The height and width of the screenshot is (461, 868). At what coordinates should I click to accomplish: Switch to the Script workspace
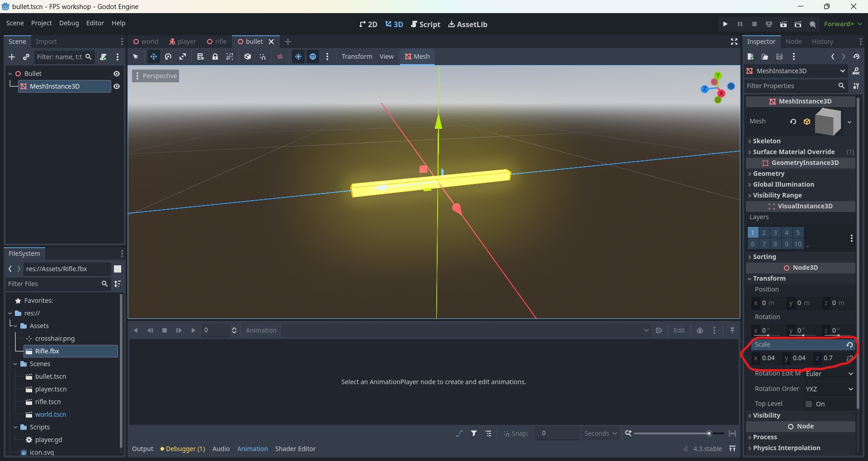425,24
